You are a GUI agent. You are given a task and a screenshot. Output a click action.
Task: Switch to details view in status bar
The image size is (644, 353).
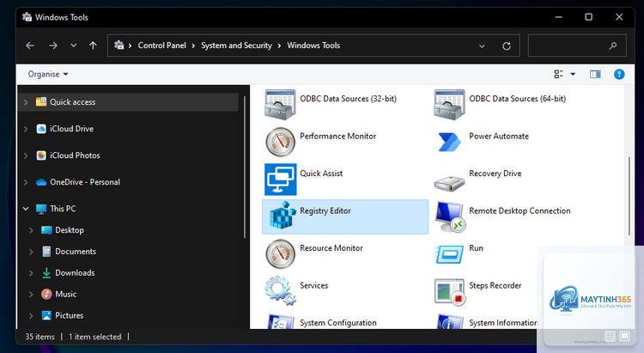click(610, 337)
